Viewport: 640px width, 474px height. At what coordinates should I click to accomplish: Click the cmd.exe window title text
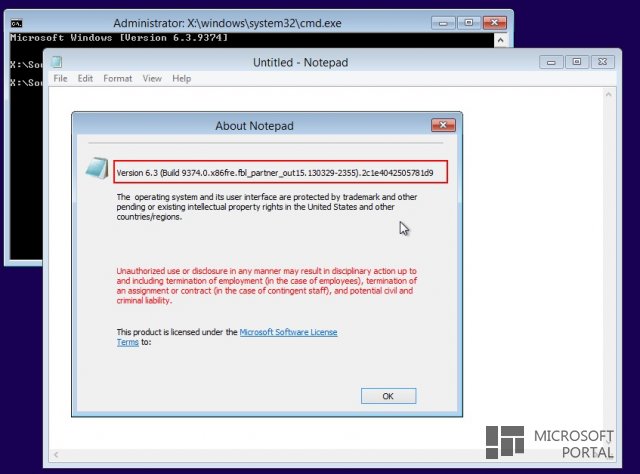[x=227, y=23]
